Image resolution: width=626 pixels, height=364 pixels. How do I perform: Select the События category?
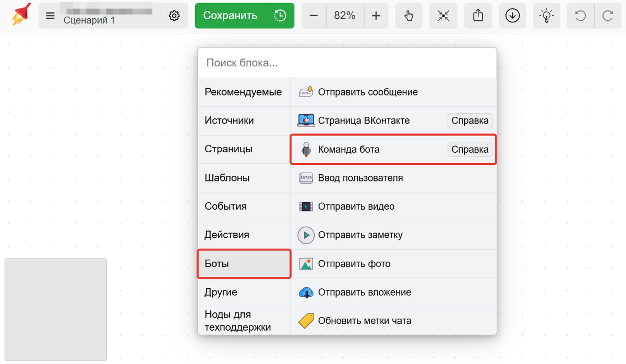point(244,207)
